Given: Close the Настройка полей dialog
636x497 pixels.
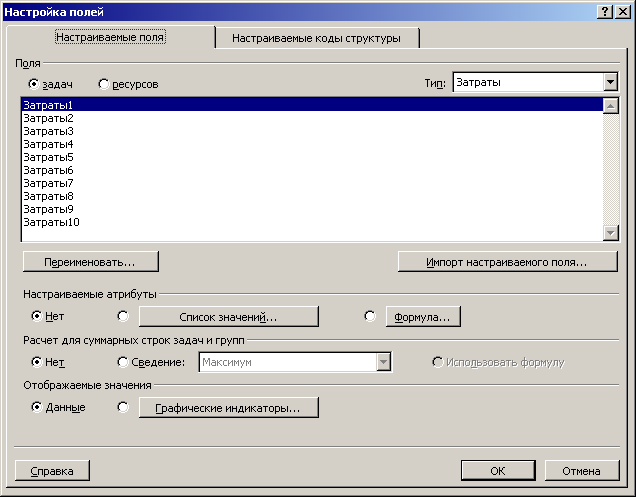Looking at the screenshot, I should (622, 12).
